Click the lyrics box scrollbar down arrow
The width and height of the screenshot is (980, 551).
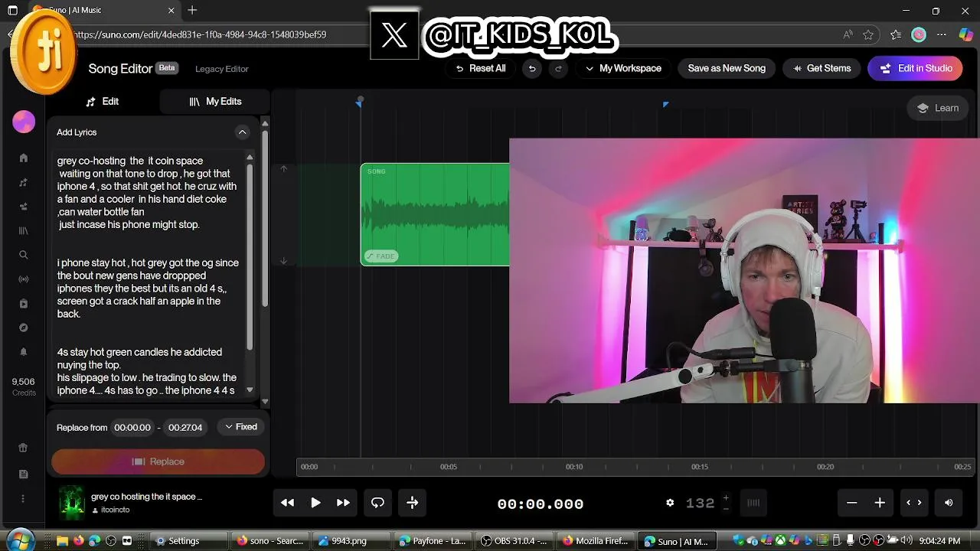coord(250,390)
